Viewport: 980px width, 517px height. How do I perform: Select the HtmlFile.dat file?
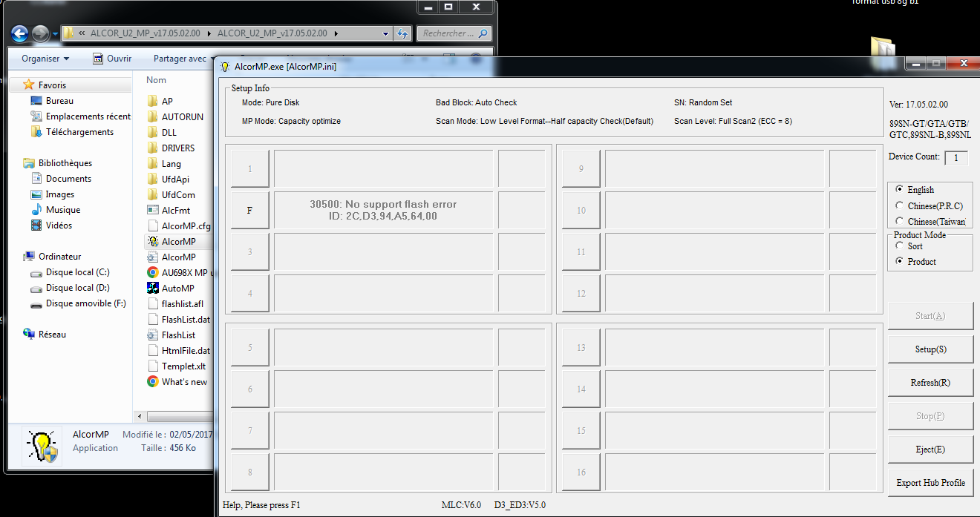[186, 351]
